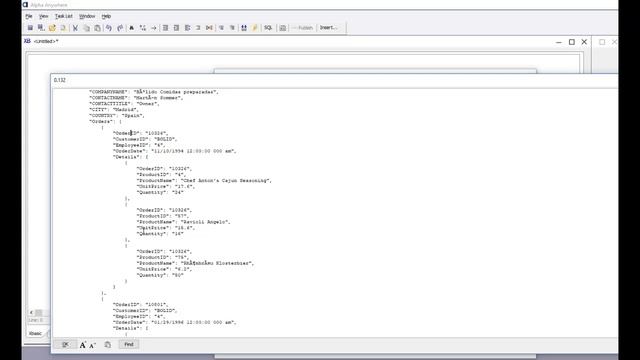Click the left scroll arrow in editor
Screen dimensions: 640x360
click(x=31, y=313)
